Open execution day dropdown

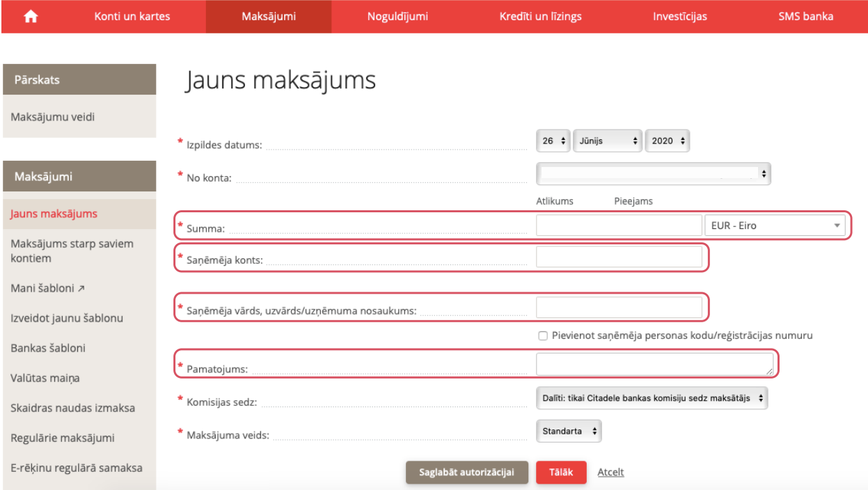[x=553, y=141]
